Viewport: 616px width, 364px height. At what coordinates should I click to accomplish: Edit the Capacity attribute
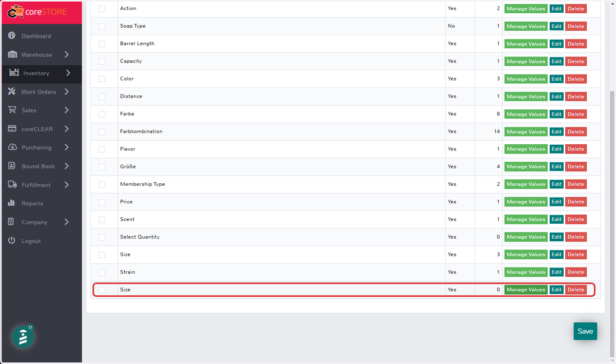point(556,61)
